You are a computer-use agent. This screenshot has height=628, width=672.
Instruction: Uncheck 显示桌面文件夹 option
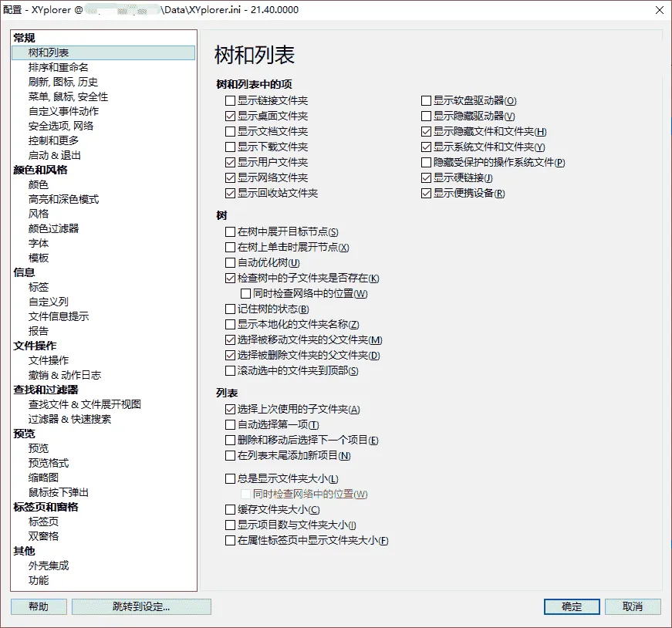click(230, 116)
